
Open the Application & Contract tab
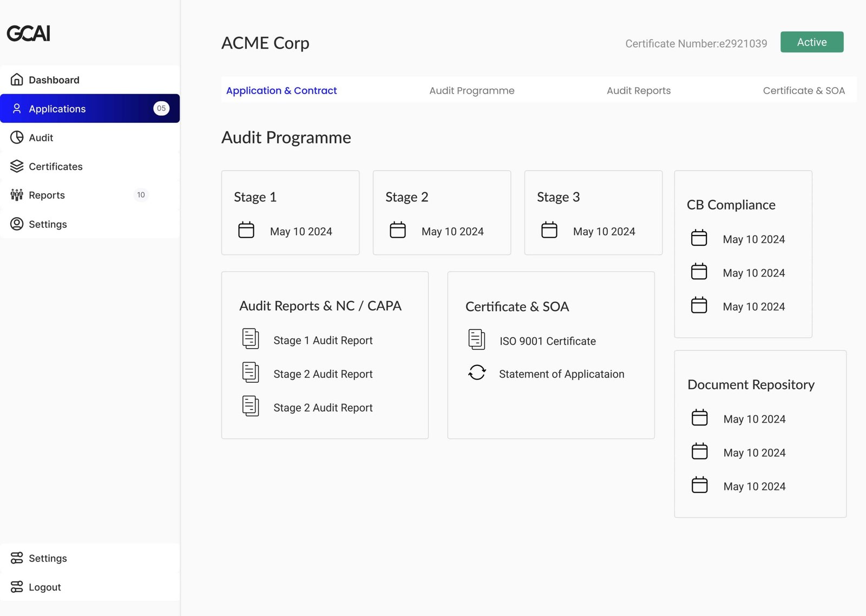point(281,90)
